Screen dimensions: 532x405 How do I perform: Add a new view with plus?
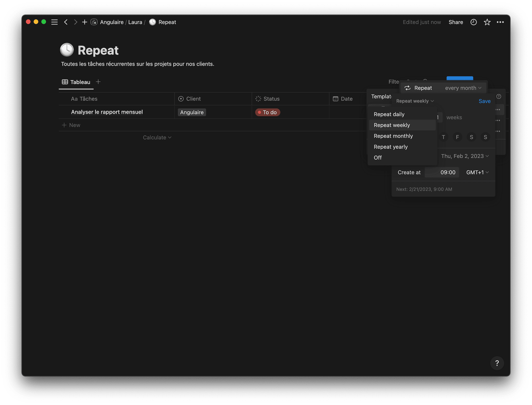[98, 82]
